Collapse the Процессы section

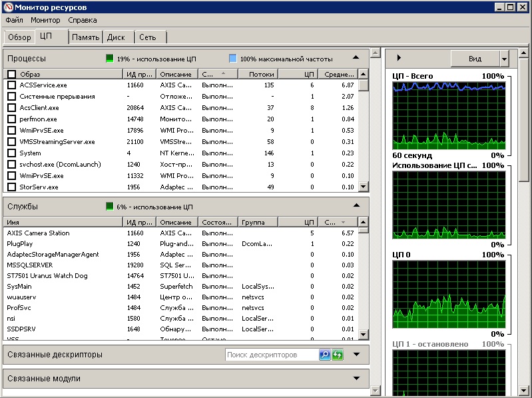pos(356,58)
